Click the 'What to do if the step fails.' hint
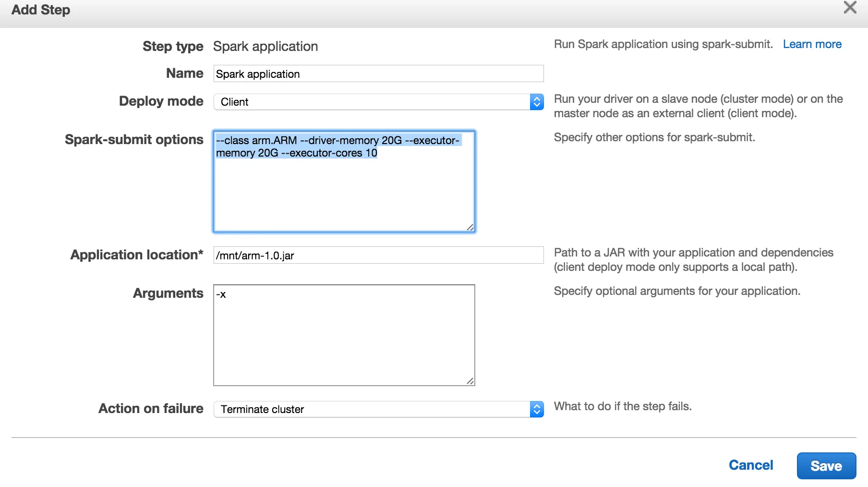This screenshot has height=487, width=868. click(x=623, y=406)
